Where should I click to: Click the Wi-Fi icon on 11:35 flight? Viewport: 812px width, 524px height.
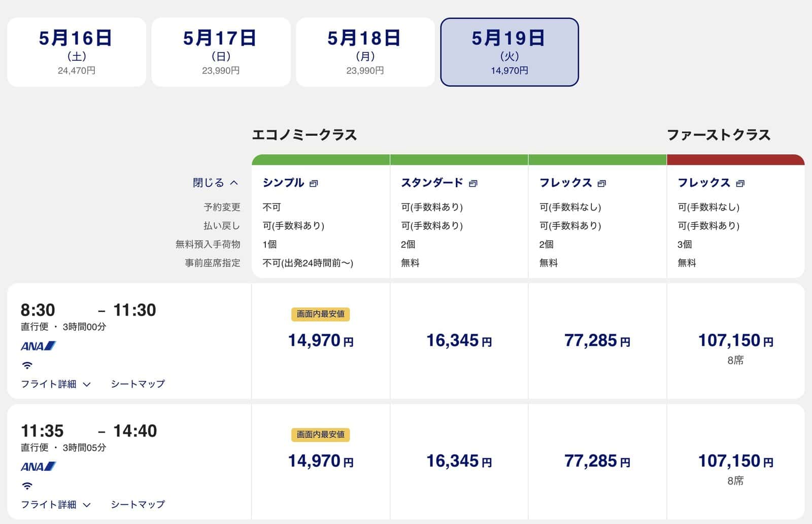pyautogui.click(x=27, y=486)
